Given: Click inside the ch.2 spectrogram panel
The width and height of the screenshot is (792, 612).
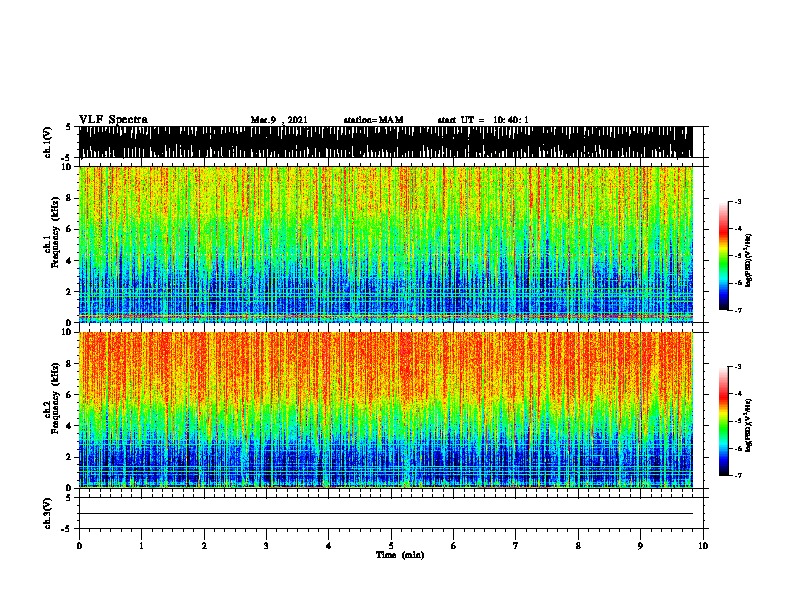Looking at the screenshot, I should 385,410.
